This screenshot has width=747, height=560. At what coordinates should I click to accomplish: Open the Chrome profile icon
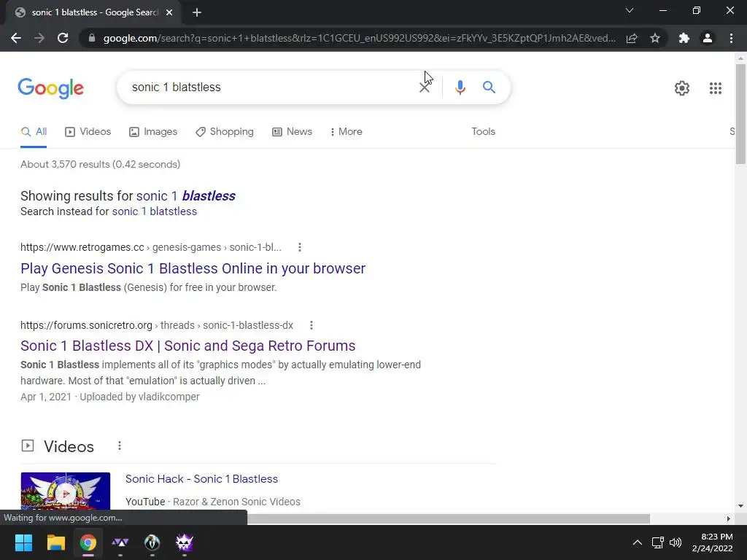[708, 38]
